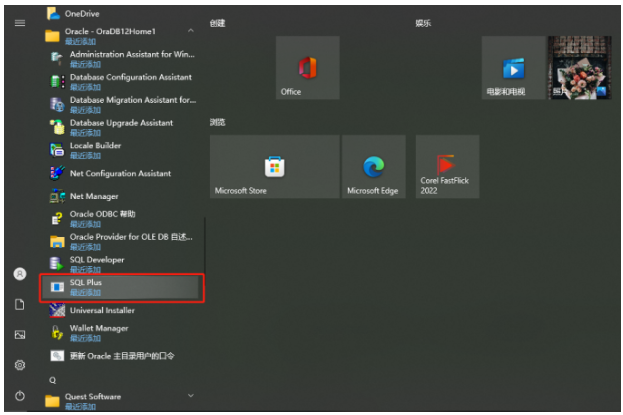Select the Locale Builder label text
The width and height of the screenshot is (623, 415).
point(95,145)
